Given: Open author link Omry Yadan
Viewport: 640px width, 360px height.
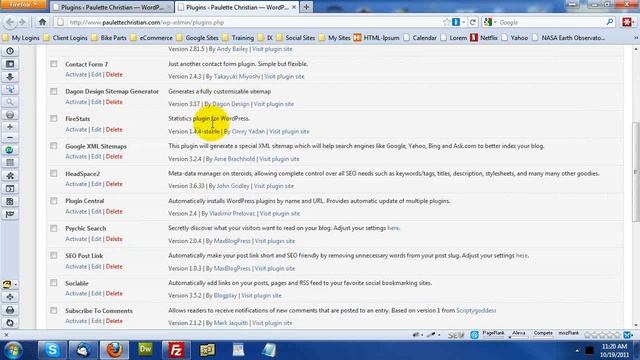Looking at the screenshot, I should coord(248,131).
